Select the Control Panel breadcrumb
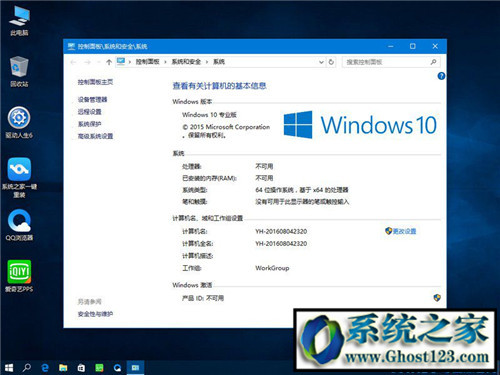Viewport: 500px width, 375px height. coord(147,62)
